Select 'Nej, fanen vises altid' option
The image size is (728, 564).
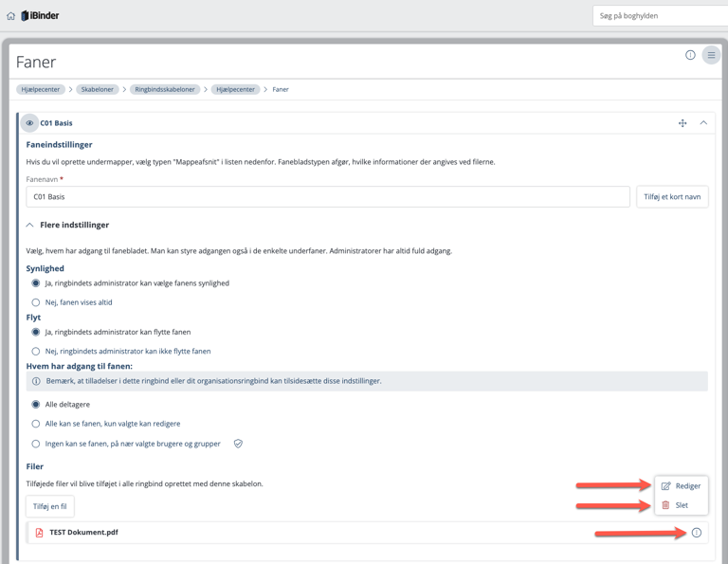[x=36, y=302]
